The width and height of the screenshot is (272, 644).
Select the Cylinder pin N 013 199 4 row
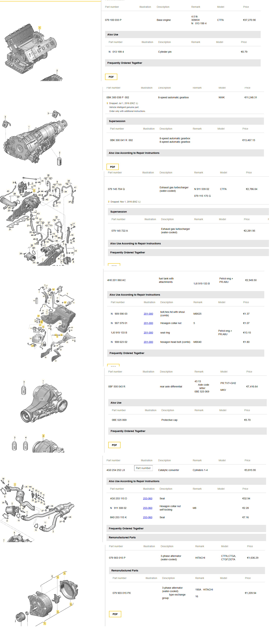click(x=183, y=52)
